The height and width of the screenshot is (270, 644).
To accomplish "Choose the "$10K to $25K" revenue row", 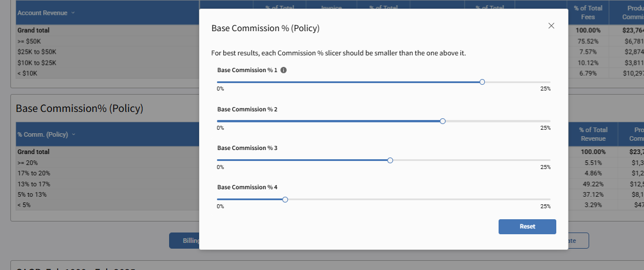I will click(x=36, y=62).
